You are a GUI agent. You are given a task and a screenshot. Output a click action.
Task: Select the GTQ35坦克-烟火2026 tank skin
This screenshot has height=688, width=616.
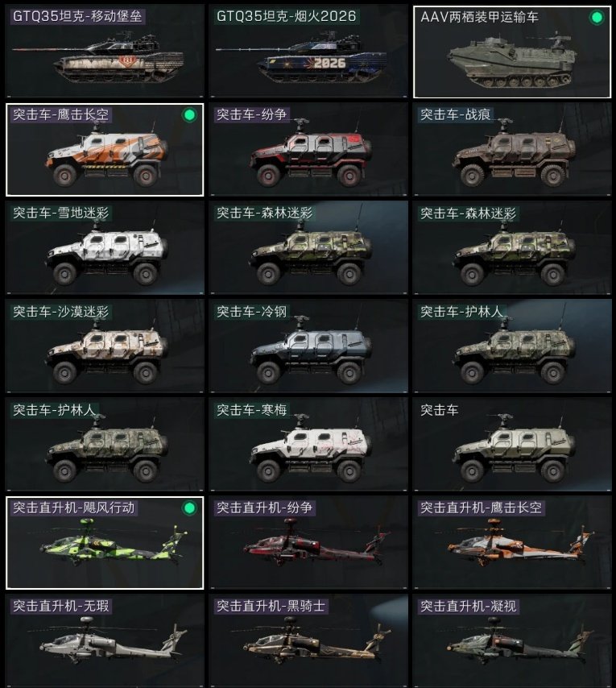coord(308,51)
